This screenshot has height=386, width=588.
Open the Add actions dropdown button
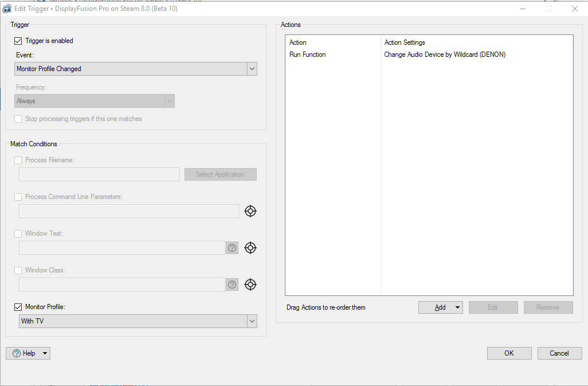point(440,307)
